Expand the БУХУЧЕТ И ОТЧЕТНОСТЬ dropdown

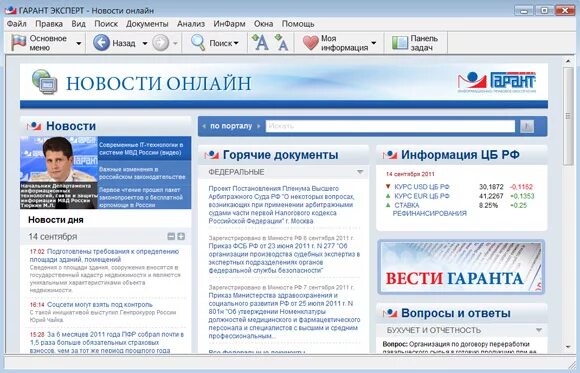click(539, 330)
